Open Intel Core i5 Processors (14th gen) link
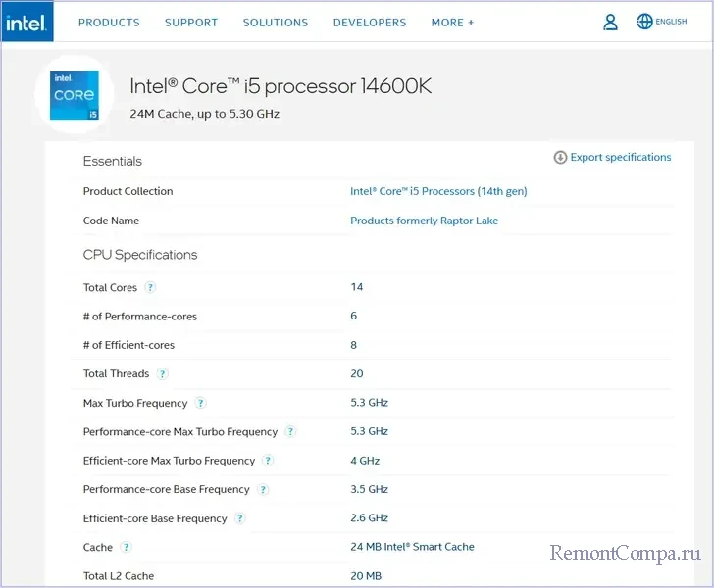714x588 pixels. (x=438, y=191)
